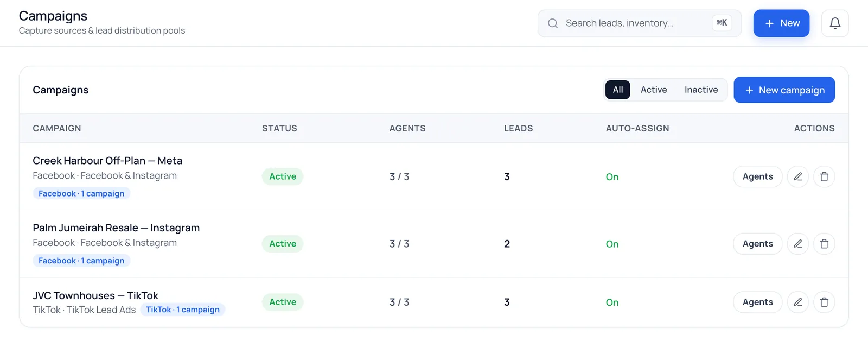Delete the Creek Harbour Off-Plan campaign
Viewport: 868px width, 347px height.
824,176
